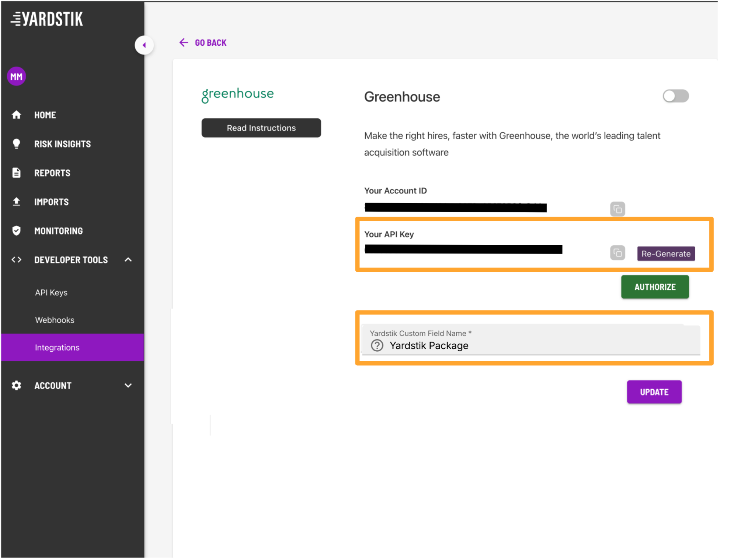Click the Authorize button
This screenshot has width=755, height=560.
(655, 287)
